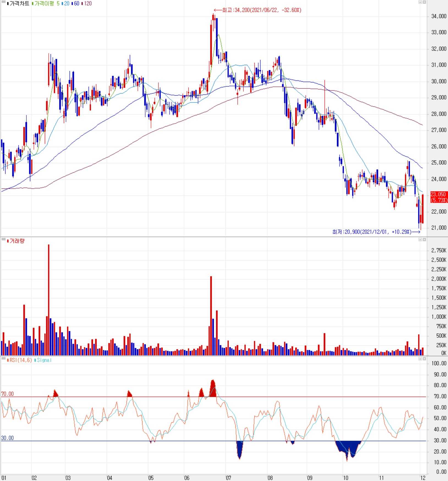
Task: Close the price chart panel
Action: 424,2
